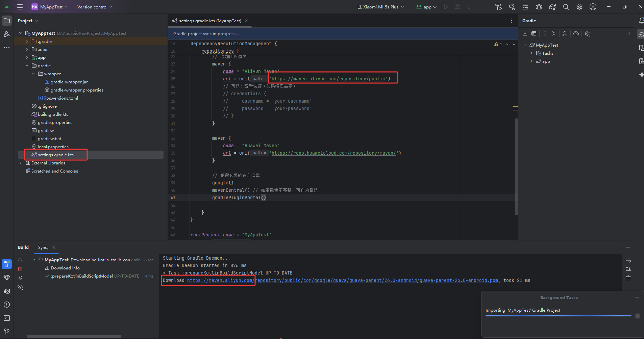Screen dimensions: 644x339
Task: Close the Sync tab
Action: (54, 247)
